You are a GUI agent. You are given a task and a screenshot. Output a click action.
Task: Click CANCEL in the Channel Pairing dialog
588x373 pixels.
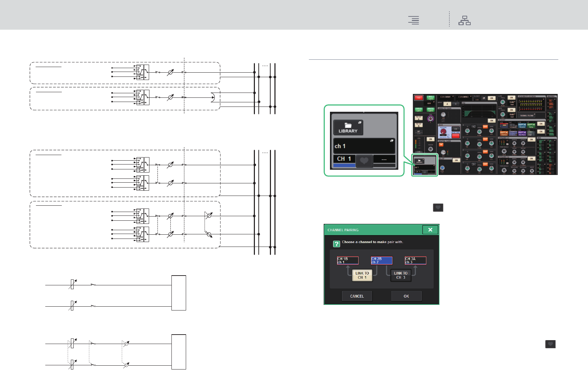(357, 296)
